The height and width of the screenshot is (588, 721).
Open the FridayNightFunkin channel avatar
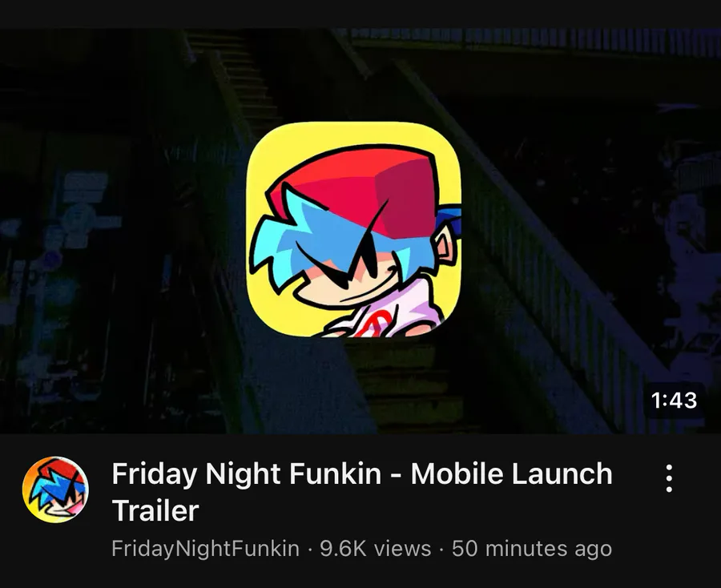55,489
